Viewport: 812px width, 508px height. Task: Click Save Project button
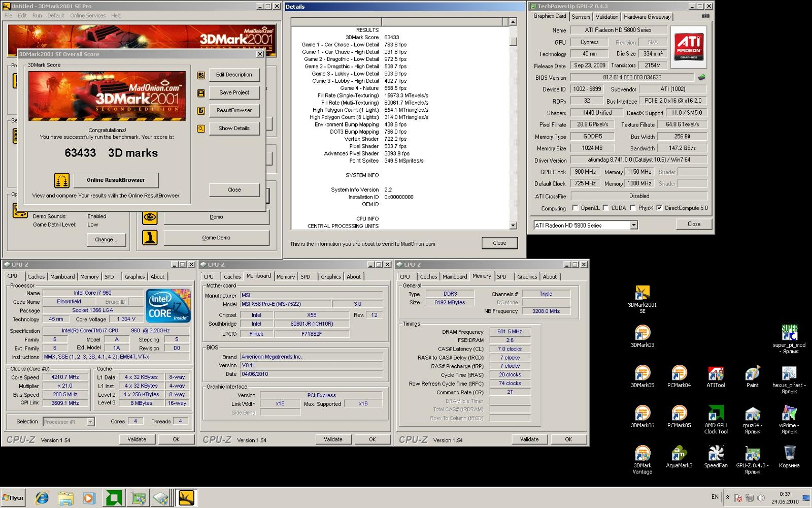click(234, 92)
